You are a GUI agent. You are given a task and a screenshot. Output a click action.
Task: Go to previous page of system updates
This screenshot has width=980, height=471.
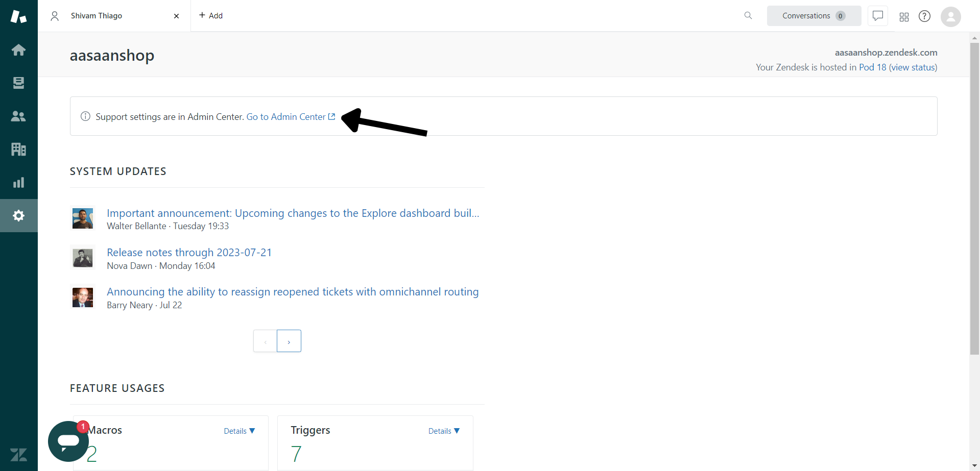pos(265,341)
